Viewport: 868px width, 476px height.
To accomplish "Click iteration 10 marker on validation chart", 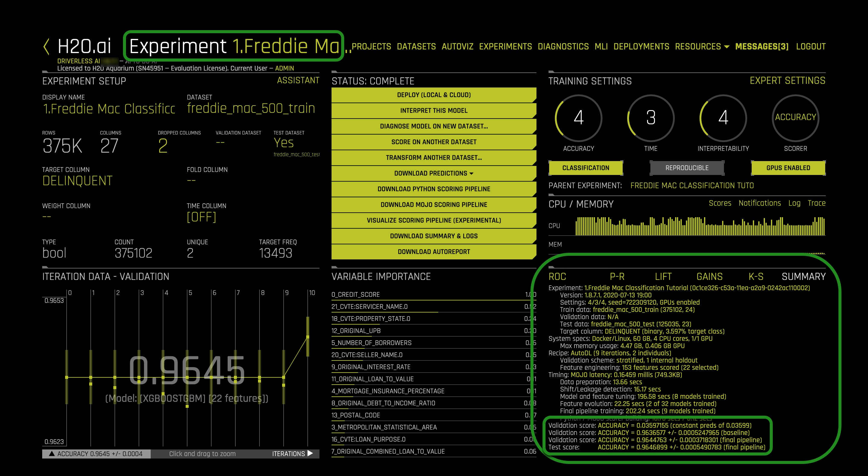I will [308, 337].
